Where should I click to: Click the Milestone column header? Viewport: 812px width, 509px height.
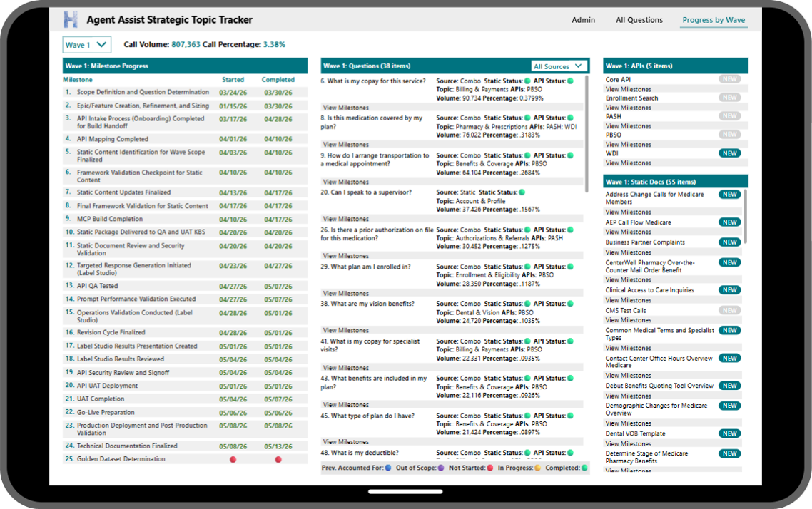pyautogui.click(x=78, y=80)
